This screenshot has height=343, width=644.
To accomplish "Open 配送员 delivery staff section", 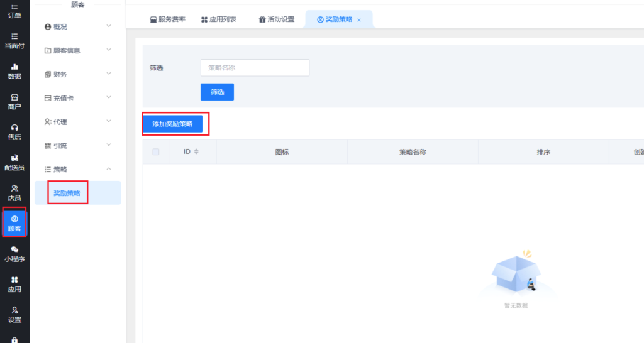I will [14, 162].
